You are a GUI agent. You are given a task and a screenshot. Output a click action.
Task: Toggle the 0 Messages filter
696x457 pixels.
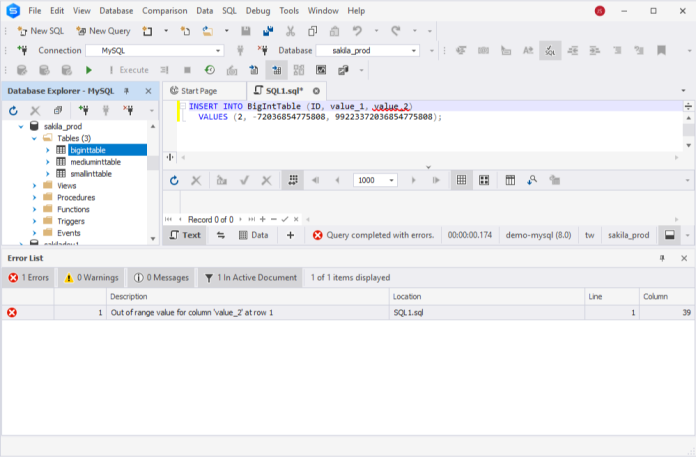[x=161, y=277]
